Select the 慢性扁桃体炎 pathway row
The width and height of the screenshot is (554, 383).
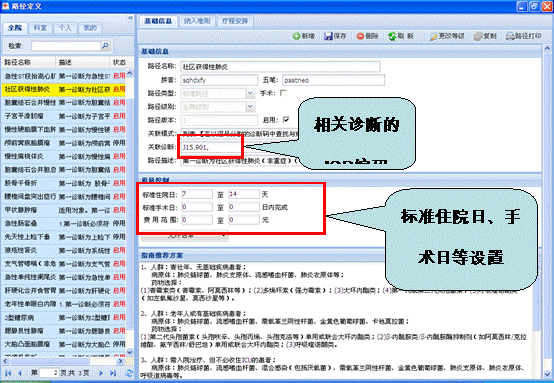[64, 156]
